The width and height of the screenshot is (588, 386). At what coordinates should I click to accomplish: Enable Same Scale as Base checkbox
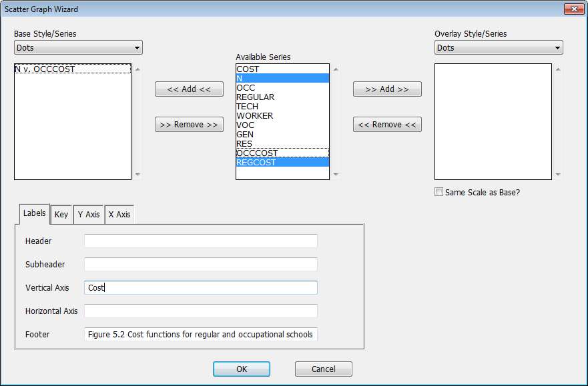(x=438, y=192)
